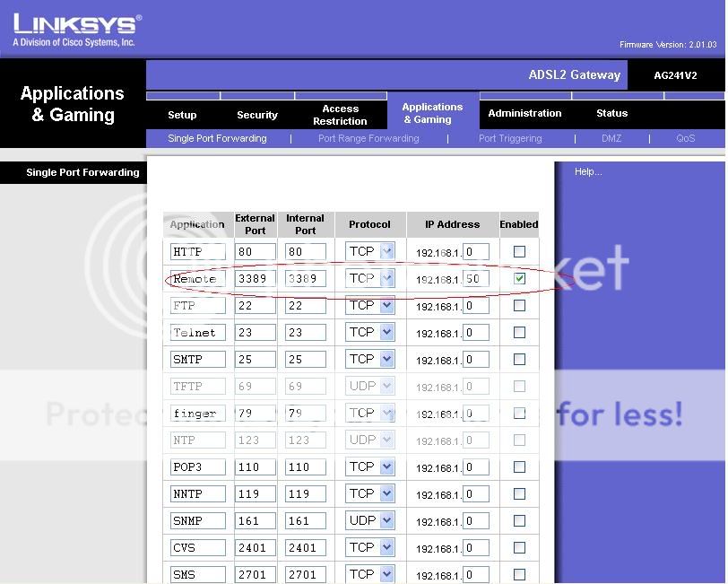Screen dimensions: 728x584
Task: Uncheck Enabled for the Remote entry
Action: (x=519, y=279)
